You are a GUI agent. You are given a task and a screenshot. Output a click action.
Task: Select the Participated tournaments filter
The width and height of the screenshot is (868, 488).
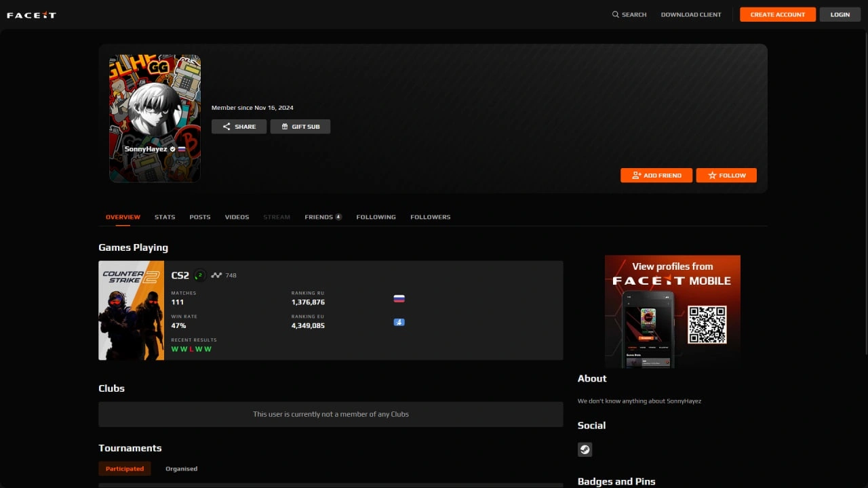coord(125,468)
